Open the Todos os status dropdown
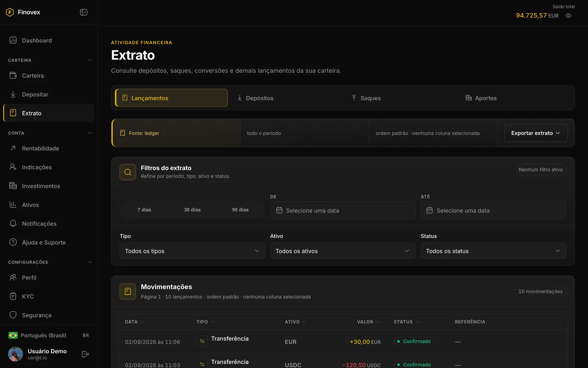Screen dimensions: 588x368 494,251
